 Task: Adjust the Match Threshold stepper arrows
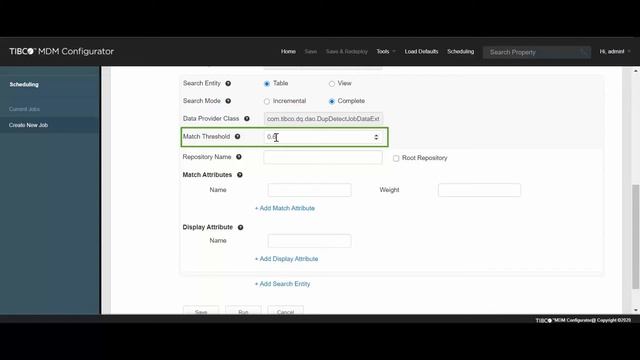point(376,137)
